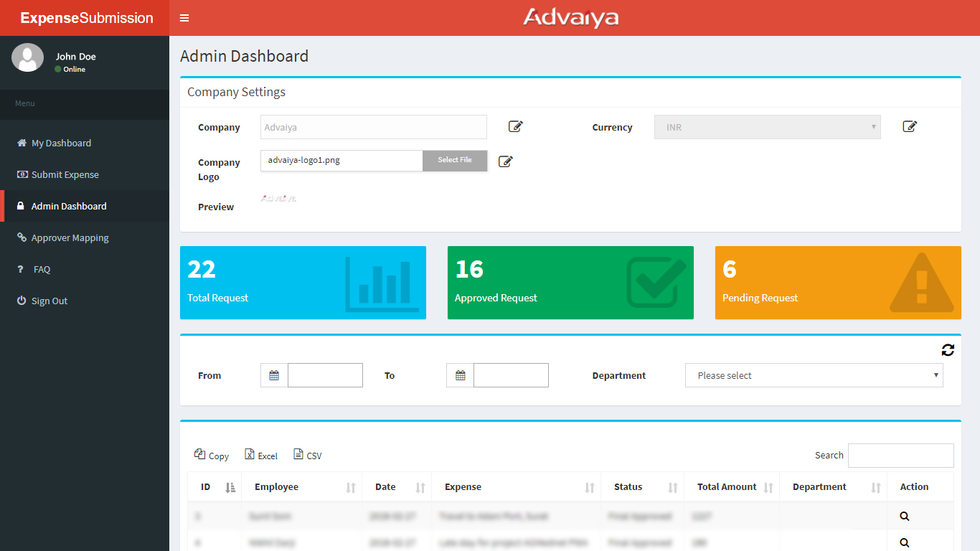Open the FAQ page
Viewport: 980px width, 551px height.
(x=85, y=269)
